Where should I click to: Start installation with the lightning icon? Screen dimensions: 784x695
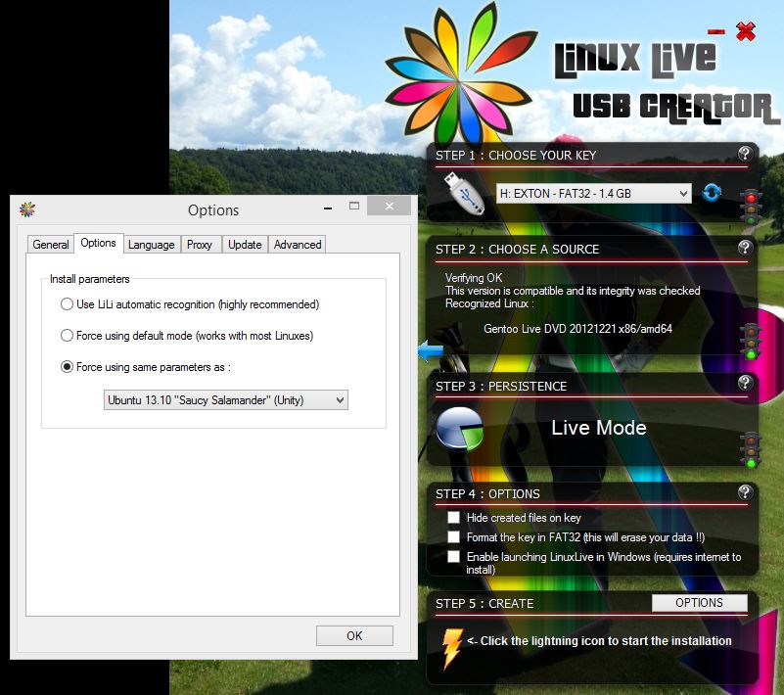point(451,648)
